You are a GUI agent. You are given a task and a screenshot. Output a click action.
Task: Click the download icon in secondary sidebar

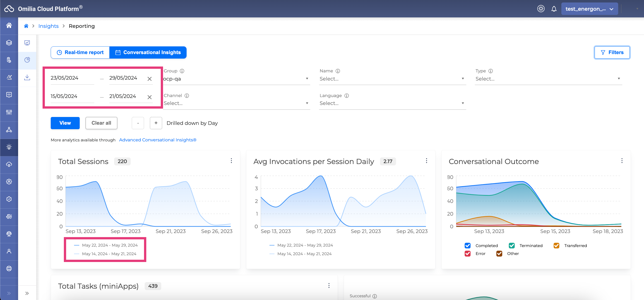coord(27,77)
